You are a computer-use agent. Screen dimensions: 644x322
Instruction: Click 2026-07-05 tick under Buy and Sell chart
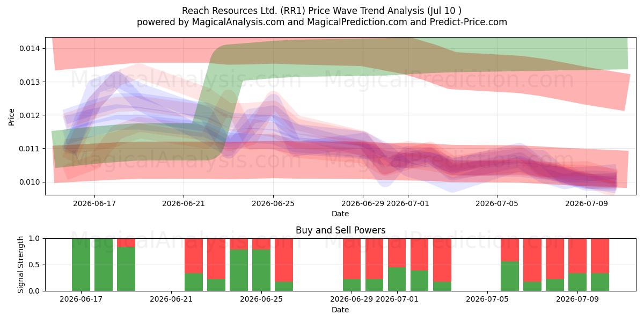pos(487,299)
